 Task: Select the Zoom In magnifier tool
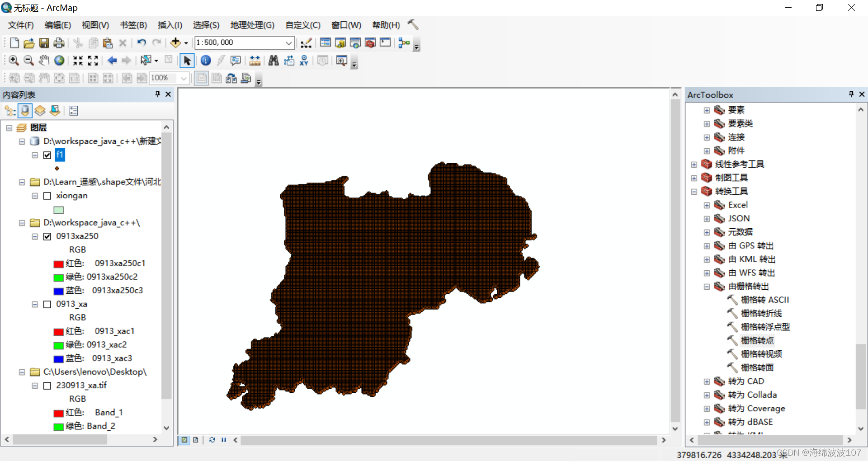pos(13,60)
